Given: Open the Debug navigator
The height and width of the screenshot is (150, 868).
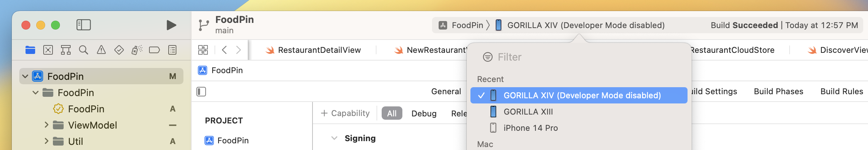Looking at the screenshot, I should [x=137, y=50].
